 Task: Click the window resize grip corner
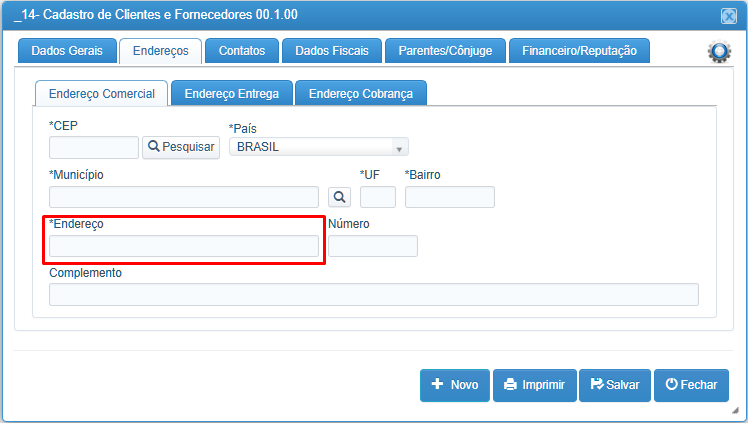735,410
